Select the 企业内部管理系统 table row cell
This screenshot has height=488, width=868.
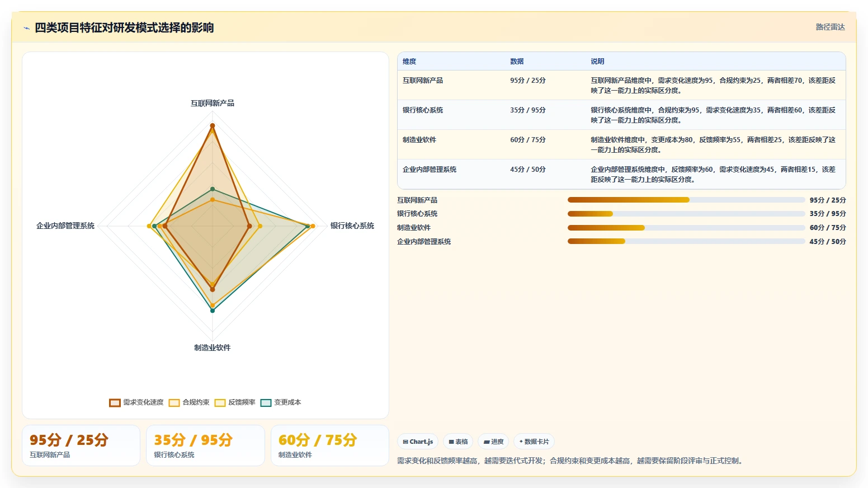(x=430, y=170)
